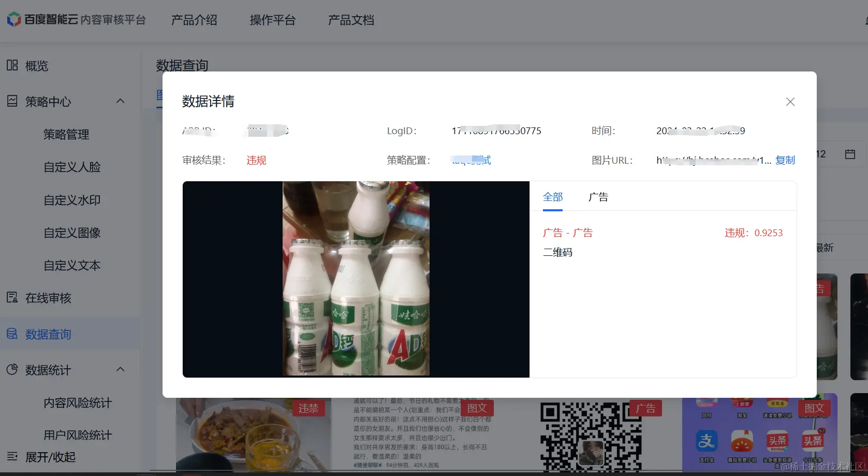Open 产品文档 in top navigation
Image resolution: width=868 pixels, height=476 pixels.
click(x=351, y=20)
